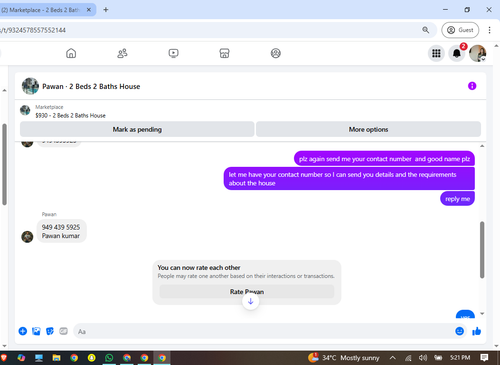Image resolution: width=500 pixels, height=365 pixels.
Task: Open the Marketplace listing thumbnail for $930 house
Action: [25, 110]
